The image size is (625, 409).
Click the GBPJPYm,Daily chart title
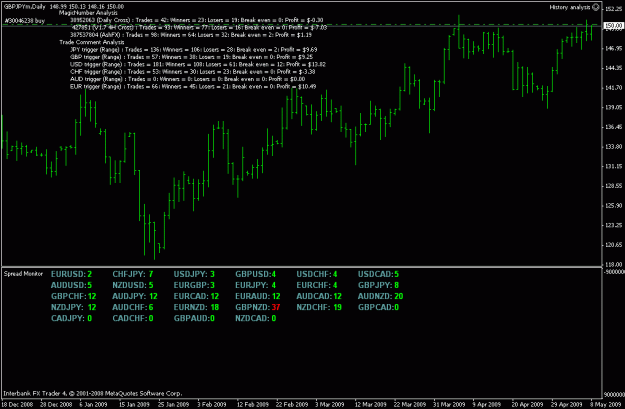coord(25,7)
